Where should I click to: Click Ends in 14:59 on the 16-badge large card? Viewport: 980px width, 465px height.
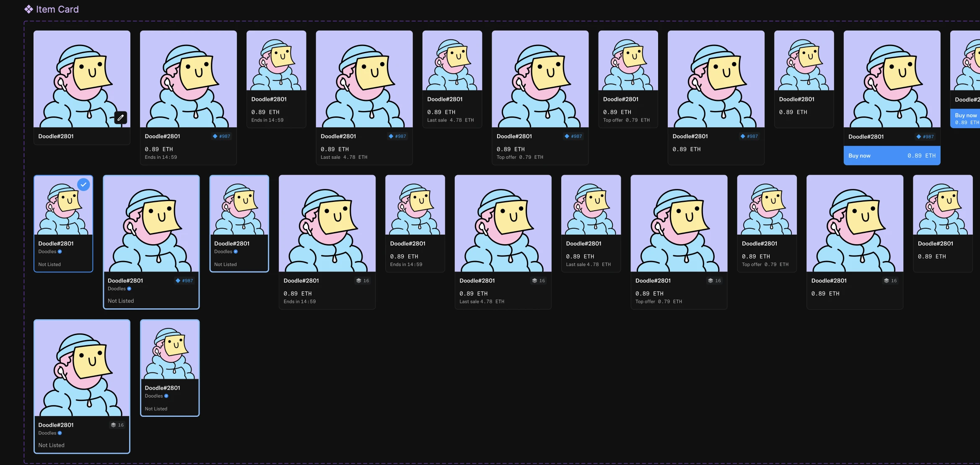[300, 302]
